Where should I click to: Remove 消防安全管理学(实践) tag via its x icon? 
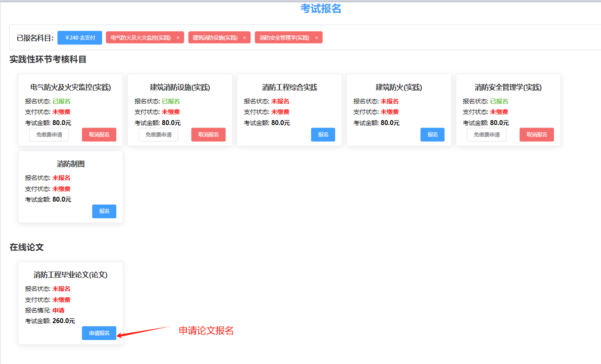[316, 38]
